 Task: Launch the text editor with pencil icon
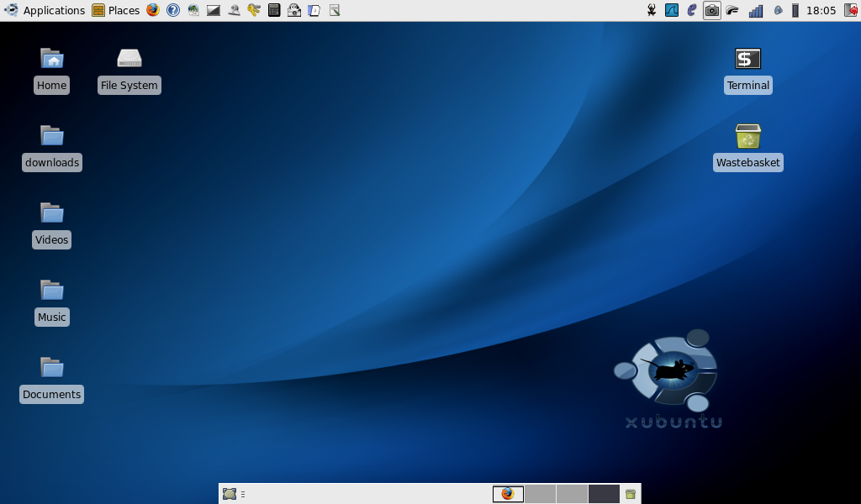click(335, 10)
